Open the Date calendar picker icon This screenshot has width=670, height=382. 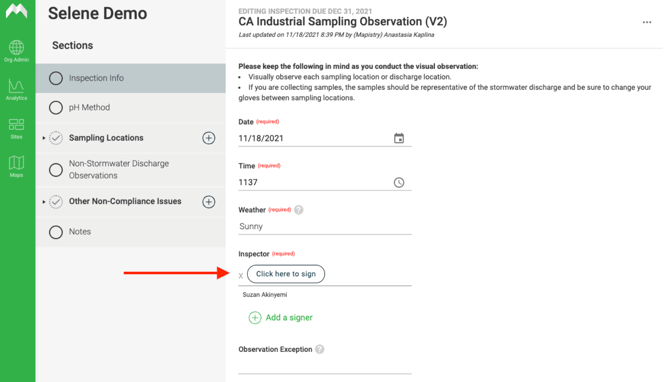[x=399, y=138]
